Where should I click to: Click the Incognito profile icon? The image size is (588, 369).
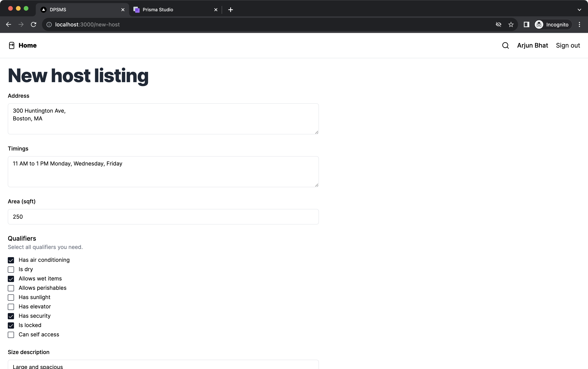point(539,24)
